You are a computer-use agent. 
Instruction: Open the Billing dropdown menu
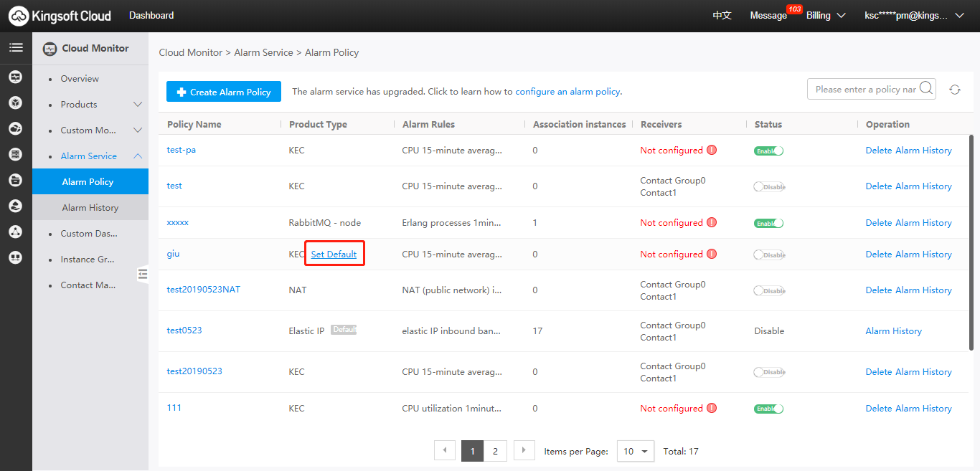[x=826, y=16]
